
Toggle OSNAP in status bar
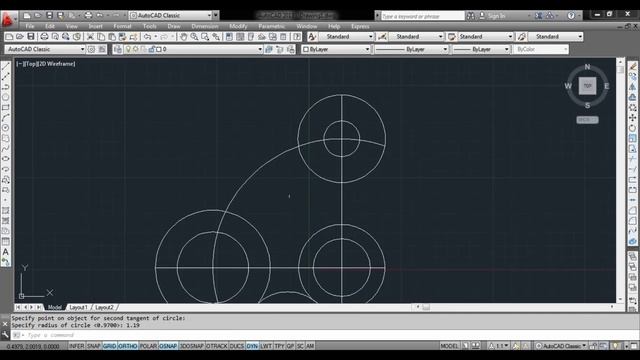point(168,346)
